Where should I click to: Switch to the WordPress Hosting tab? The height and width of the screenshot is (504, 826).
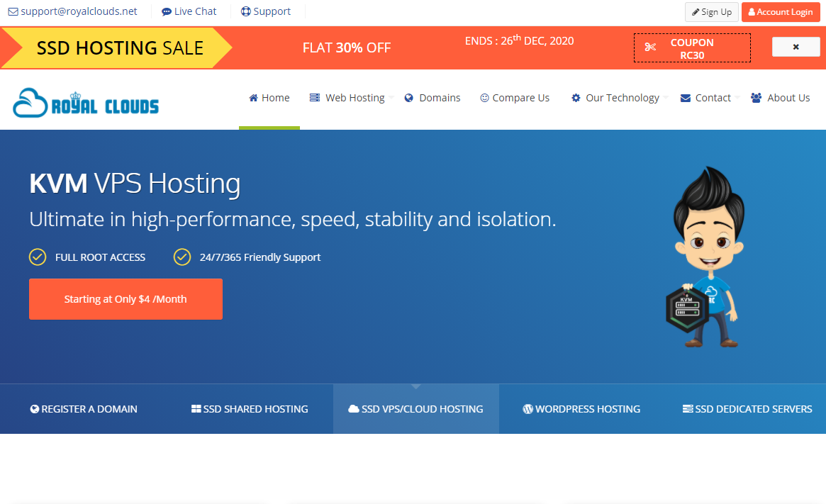coord(581,409)
